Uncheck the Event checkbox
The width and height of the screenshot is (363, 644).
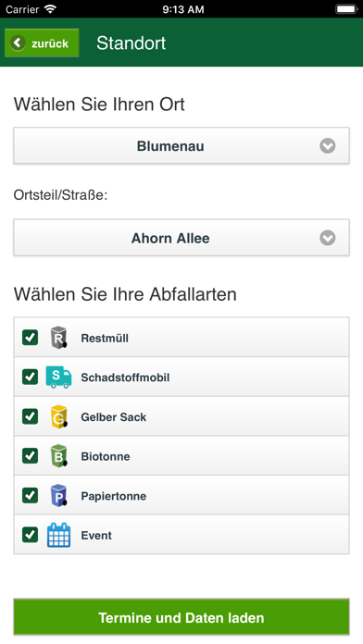click(x=30, y=535)
